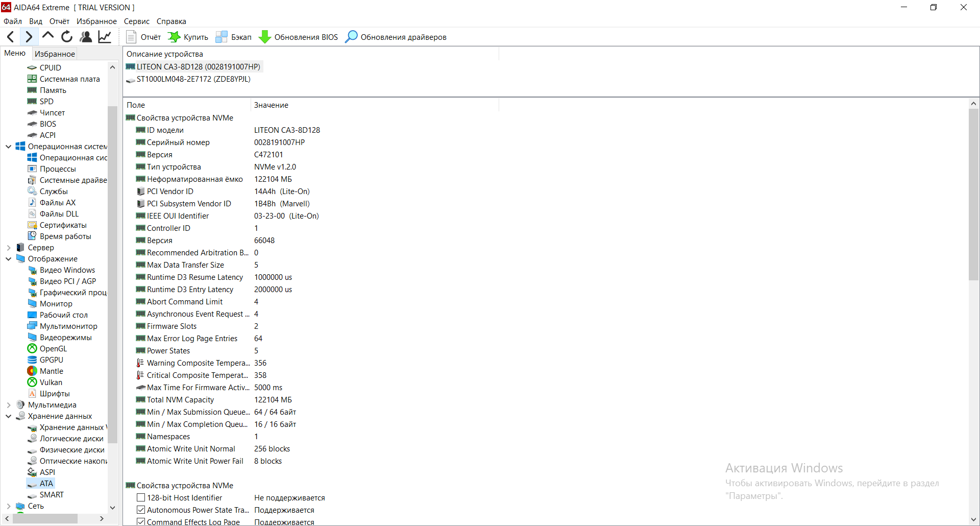
Task: Switch to the Меню tab
Action: (15, 53)
